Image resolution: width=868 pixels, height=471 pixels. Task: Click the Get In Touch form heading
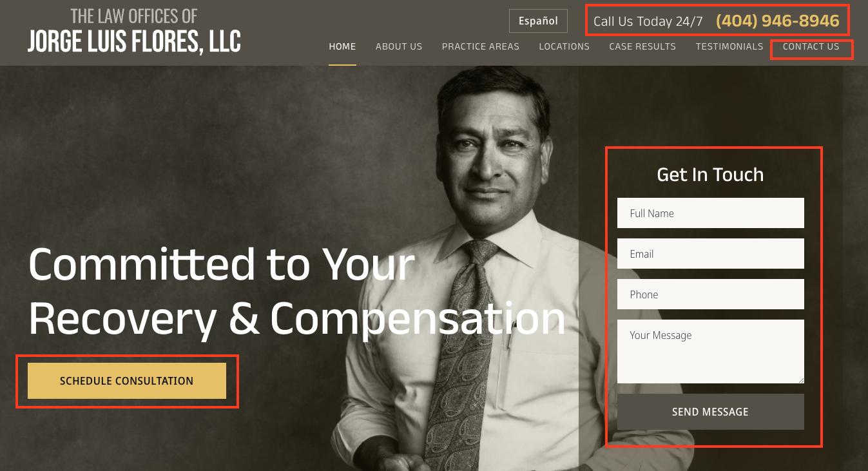(710, 175)
